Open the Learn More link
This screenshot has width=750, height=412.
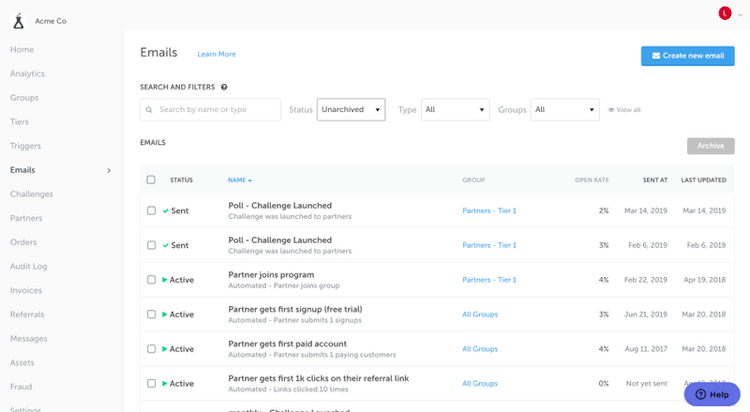(217, 54)
